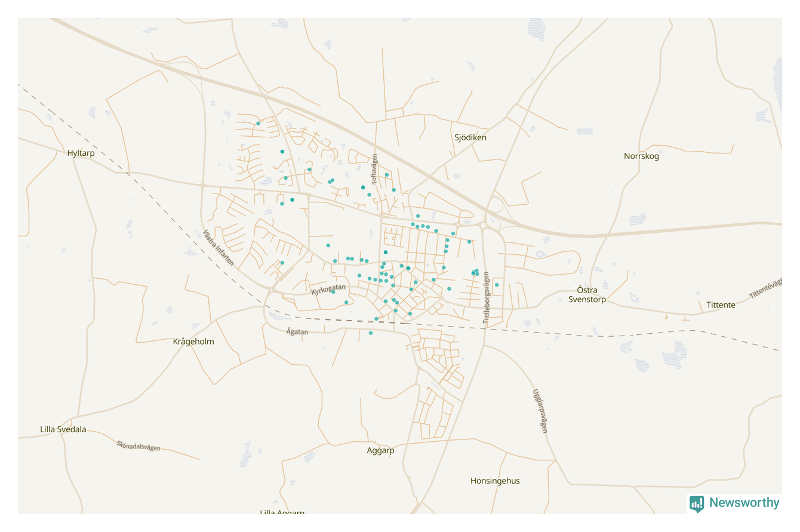Select the Västra Infarten road label
Screen dimensions: 800x532
point(218,248)
